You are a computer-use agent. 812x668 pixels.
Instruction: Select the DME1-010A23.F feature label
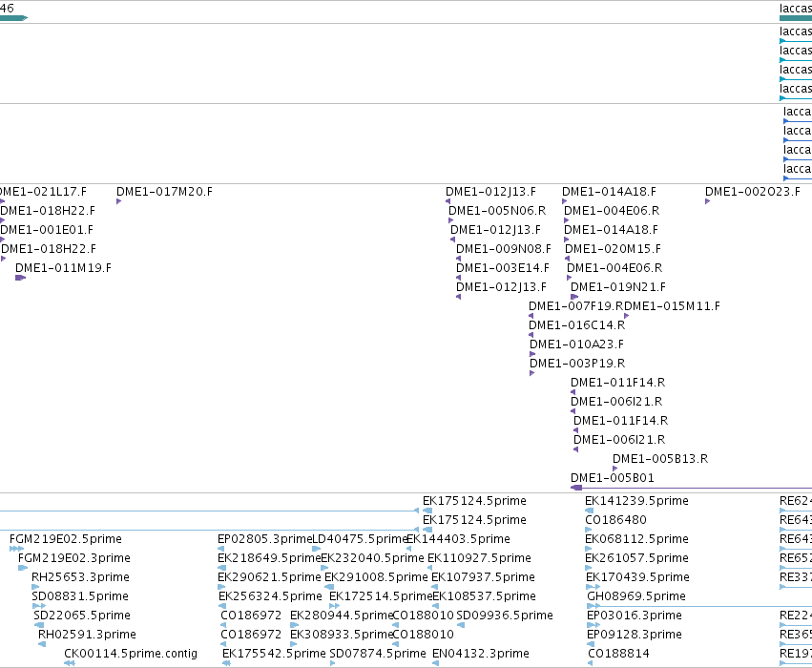(576, 344)
